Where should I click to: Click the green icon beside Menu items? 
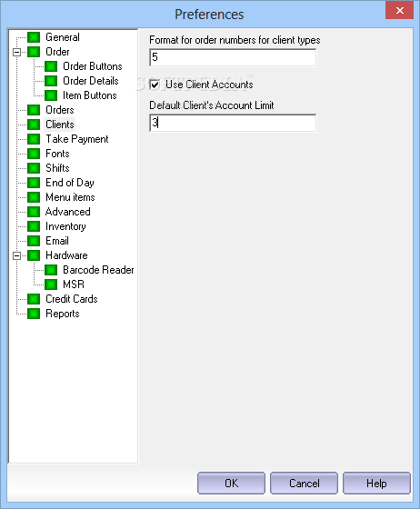[x=34, y=197]
